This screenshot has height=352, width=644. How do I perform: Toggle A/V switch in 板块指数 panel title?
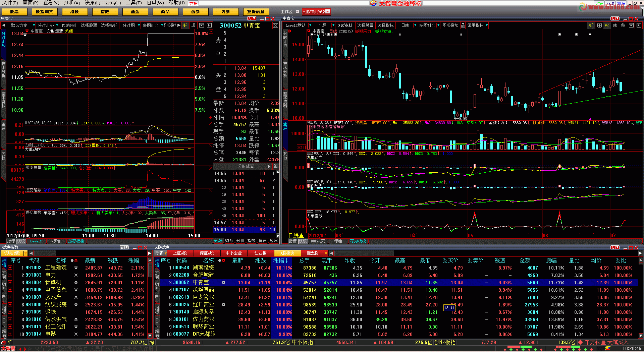tap(124, 247)
